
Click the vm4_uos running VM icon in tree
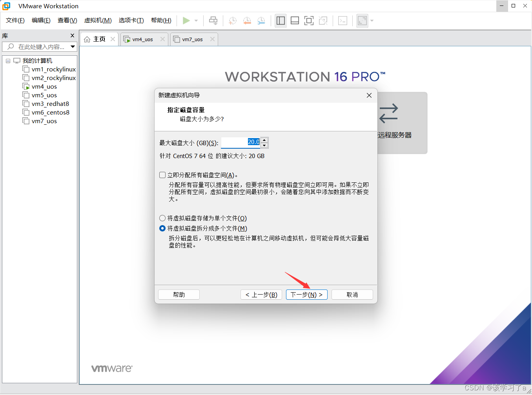[x=26, y=86]
